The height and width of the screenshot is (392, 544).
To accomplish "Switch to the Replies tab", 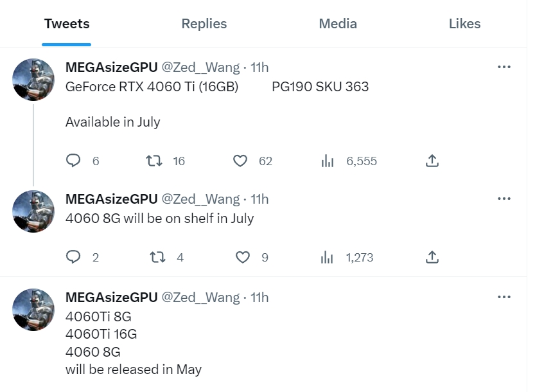I will tap(204, 24).
